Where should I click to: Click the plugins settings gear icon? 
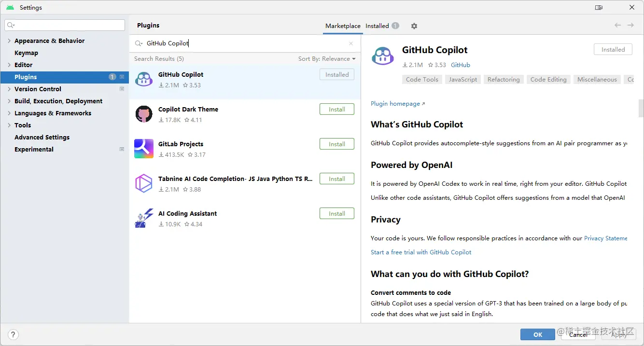click(414, 26)
